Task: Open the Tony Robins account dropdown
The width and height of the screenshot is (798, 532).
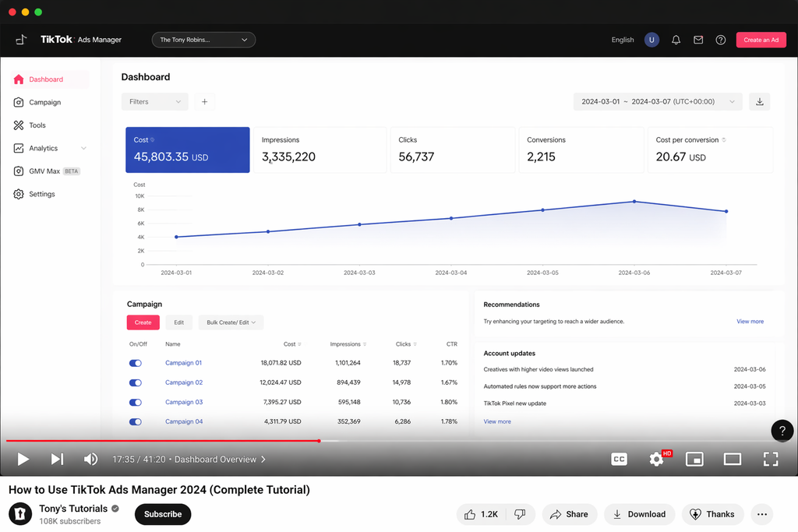Action: click(203, 40)
